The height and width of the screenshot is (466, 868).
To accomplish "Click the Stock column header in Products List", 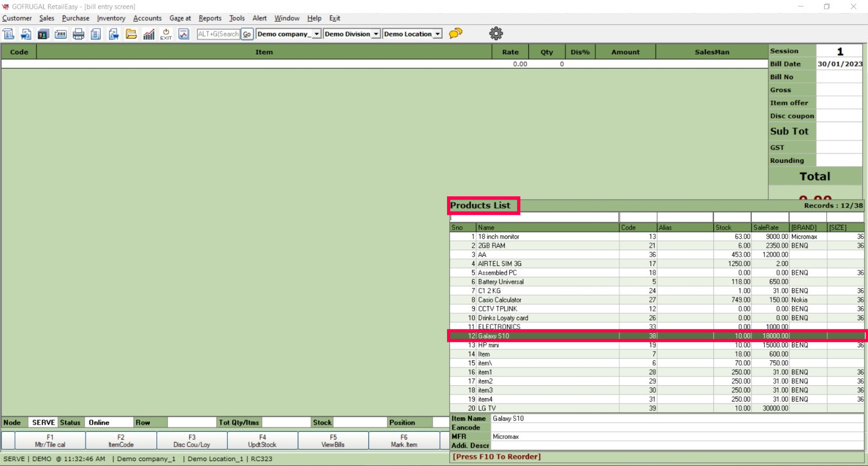I will pos(732,227).
